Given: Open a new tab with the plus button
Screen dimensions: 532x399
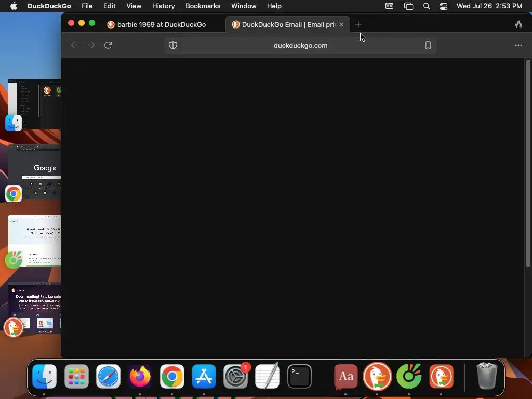Looking at the screenshot, I should tap(358, 24).
